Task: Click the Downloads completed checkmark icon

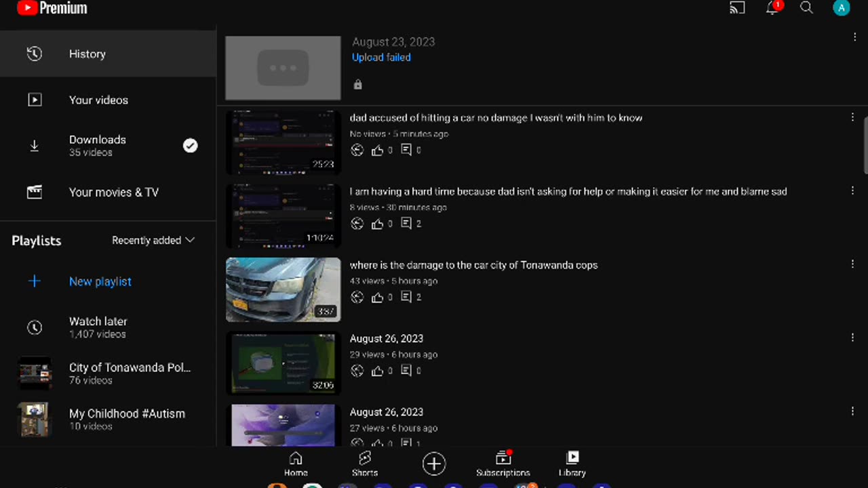Action: pyautogui.click(x=191, y=146)
